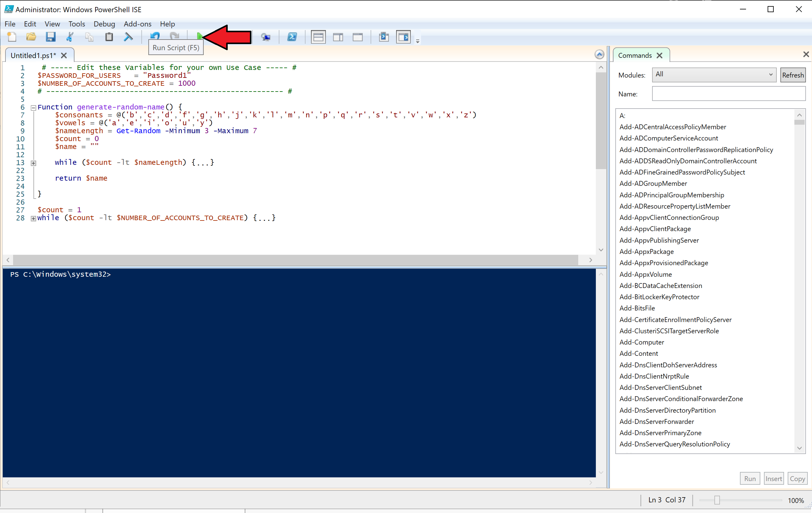Click the Save toolbar icon
The height and width of the screenshot is (513, 812).
(x=51, y=37)
